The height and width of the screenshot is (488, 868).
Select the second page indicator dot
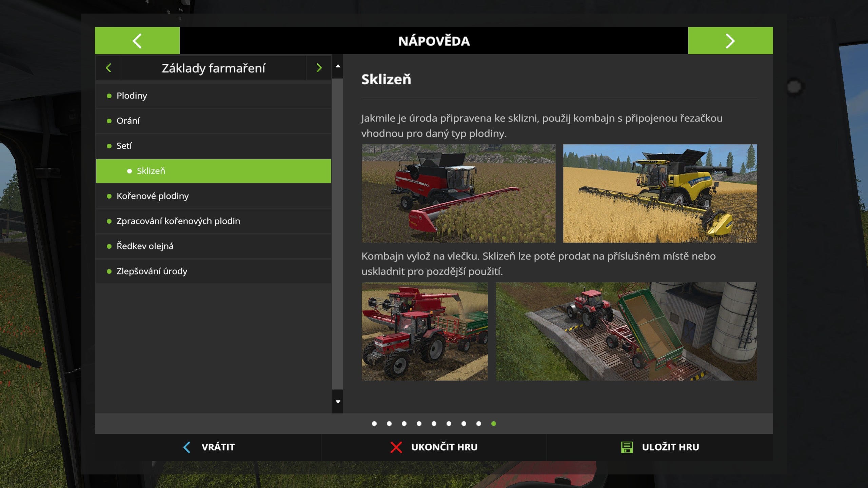tap(389, 424)
